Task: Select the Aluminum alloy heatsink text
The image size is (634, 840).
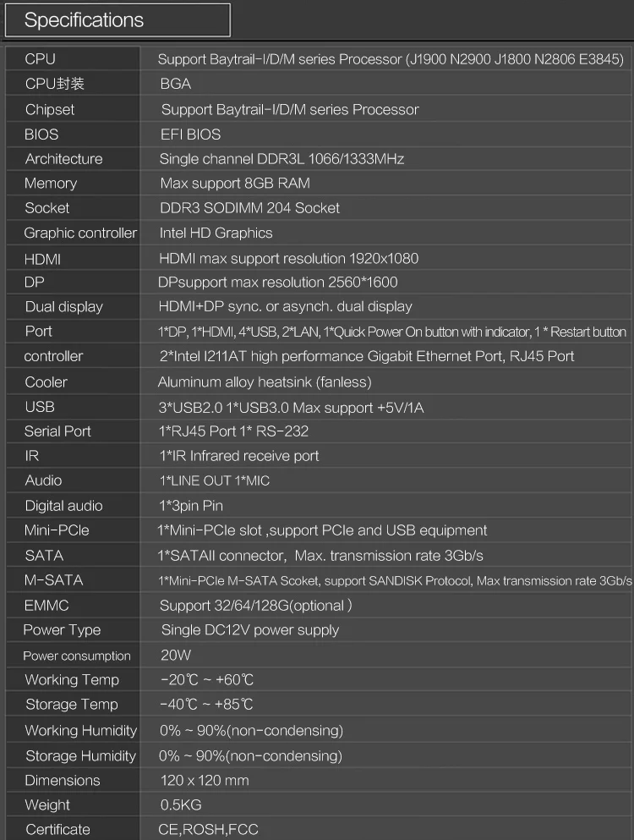Action: (x=265, y=382)
